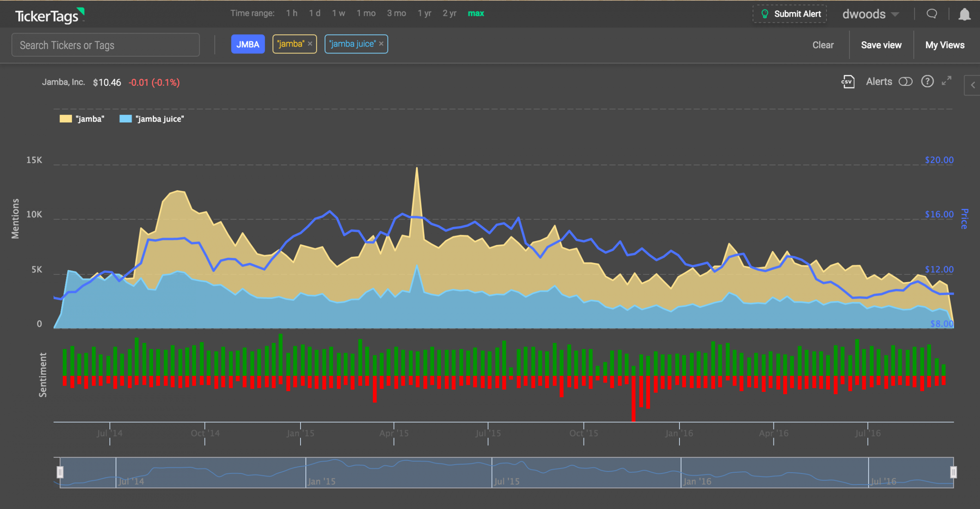Click the Jul '14 axis label
The image size is (980, 509).
[x=109, y=433]
